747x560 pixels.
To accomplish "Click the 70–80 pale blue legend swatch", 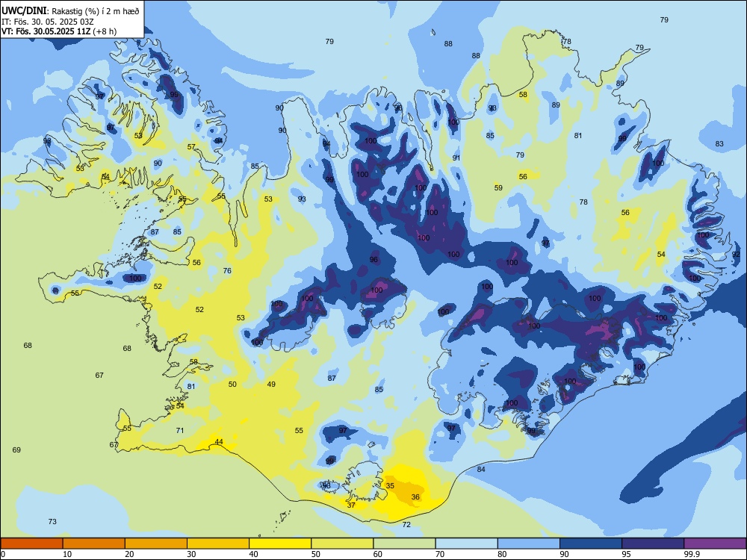I will [x=466, y=544].
